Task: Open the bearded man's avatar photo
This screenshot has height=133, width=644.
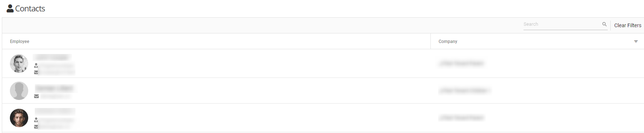Action: (x=19, y=118)
